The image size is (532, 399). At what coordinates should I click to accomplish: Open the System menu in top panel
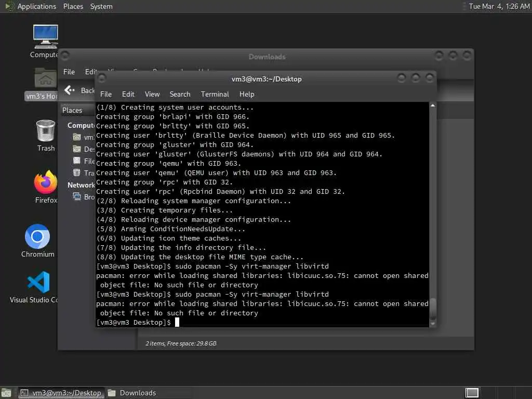click(x=101, y=6)
